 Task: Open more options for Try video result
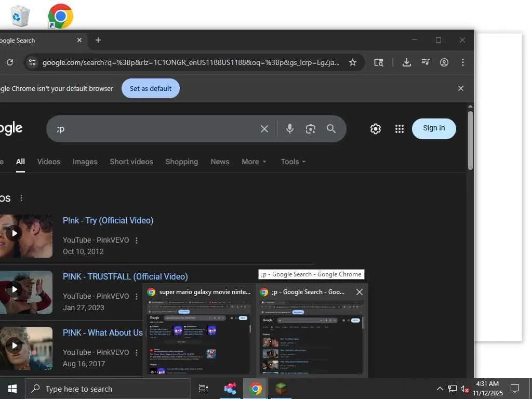[x=137, y=240]
